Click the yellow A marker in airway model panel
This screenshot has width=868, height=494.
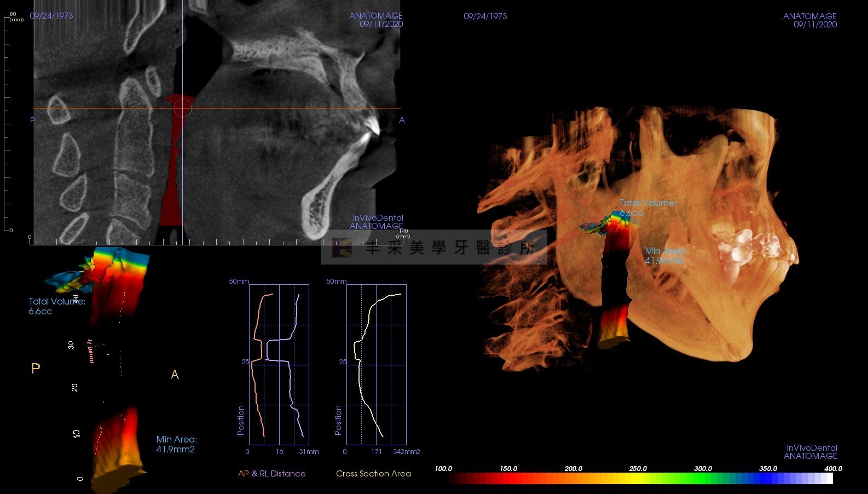[175, 375]
